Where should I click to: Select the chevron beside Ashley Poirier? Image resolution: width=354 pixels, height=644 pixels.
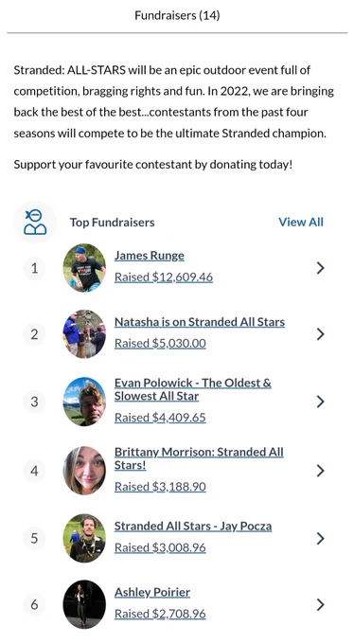coord(320,604)
